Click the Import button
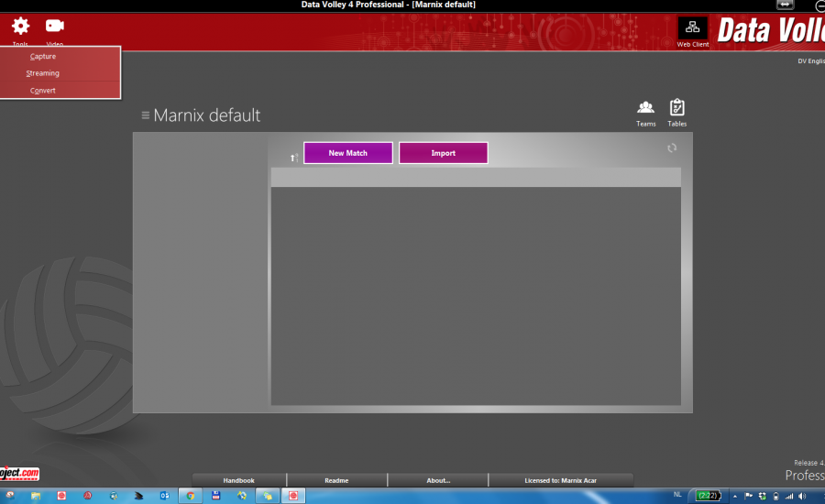The height and width of the screenshot is (504, 825). click(x=443, y=153)
